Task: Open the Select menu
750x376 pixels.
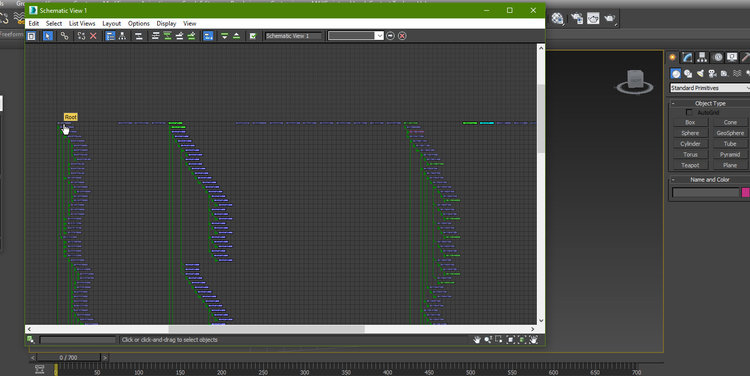Action: [x=54, y=23]
